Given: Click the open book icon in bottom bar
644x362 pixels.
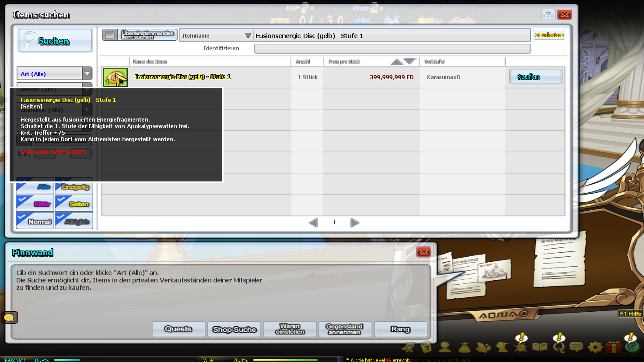Looking at the screenshot, I should point(540,347).
